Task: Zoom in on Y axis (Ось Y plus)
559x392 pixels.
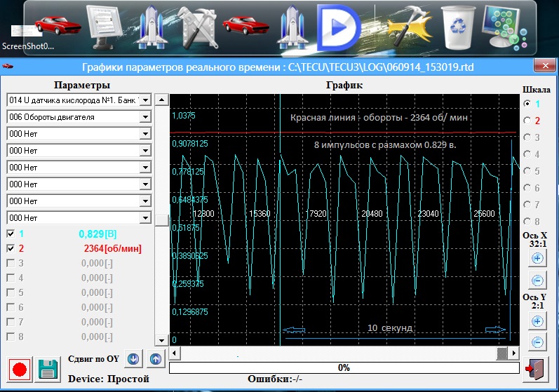Action: point(537,320)
